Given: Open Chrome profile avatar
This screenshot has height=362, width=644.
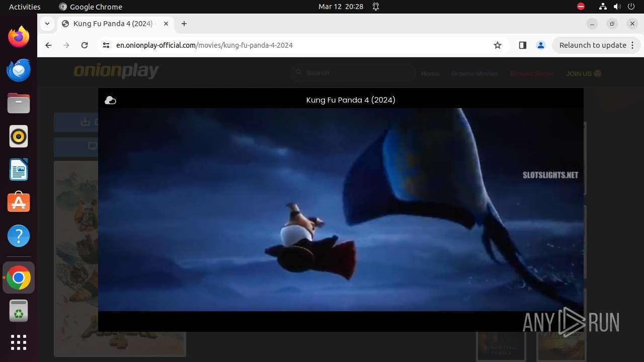Looking at the screenshot, I should [x=541, y=45].
